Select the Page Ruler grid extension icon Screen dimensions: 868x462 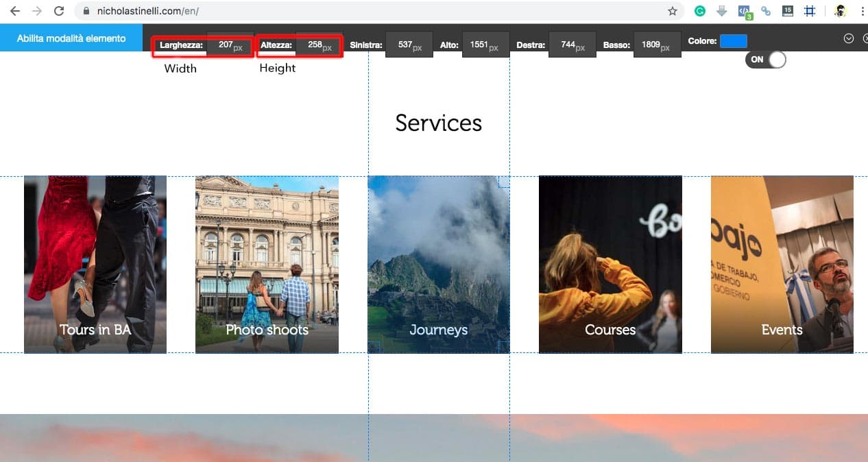tap(810, 11)
